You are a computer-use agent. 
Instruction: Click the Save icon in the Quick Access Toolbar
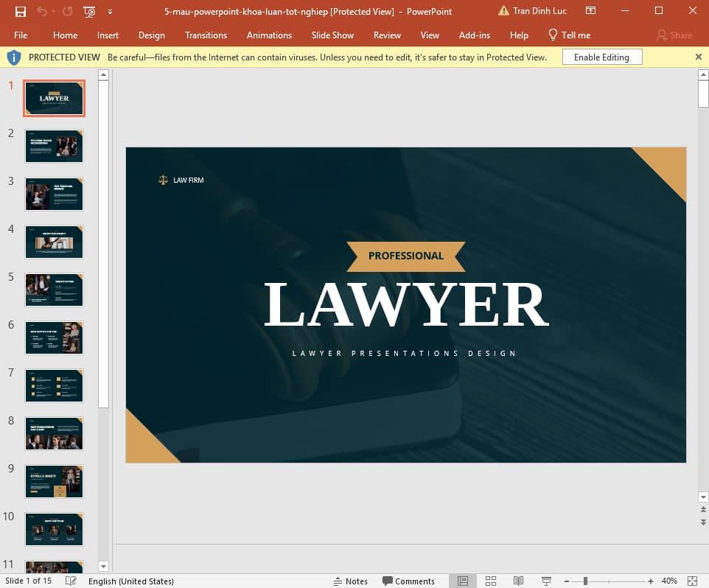tap(20, 11)
